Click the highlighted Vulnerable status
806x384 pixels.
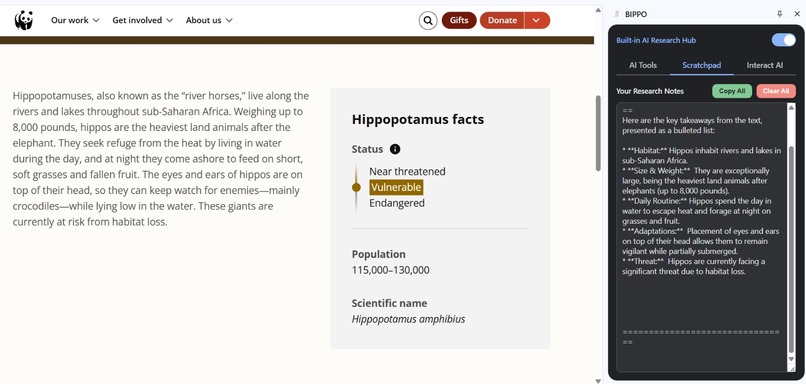tap(396, 187)
